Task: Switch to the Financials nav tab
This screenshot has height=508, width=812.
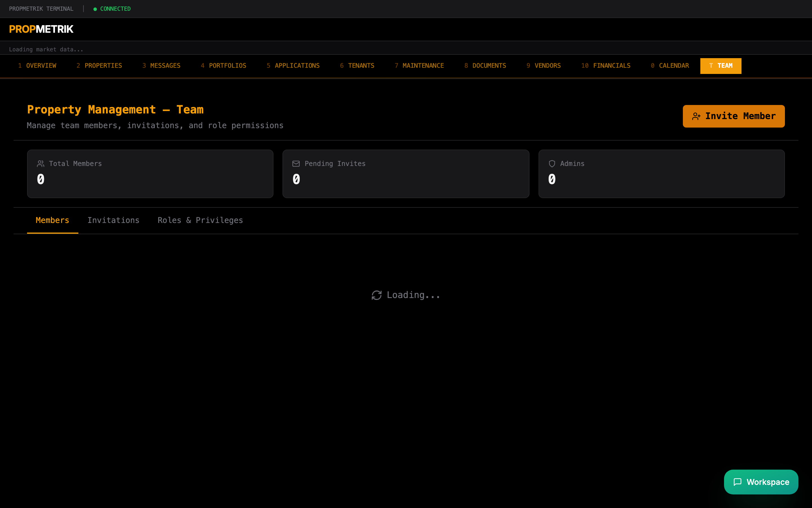Action: tap(606, 65)
